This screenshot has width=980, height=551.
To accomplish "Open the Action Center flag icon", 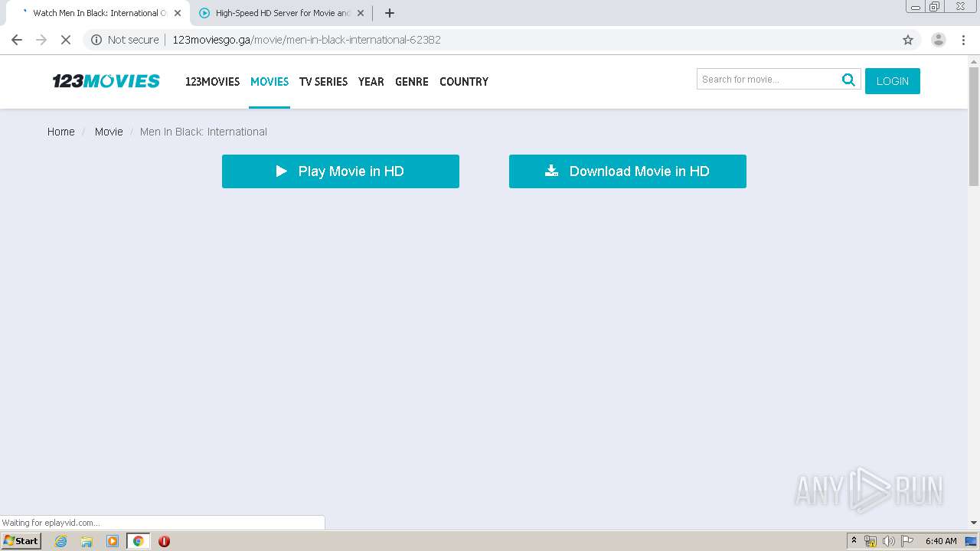I will pos(907,541).
